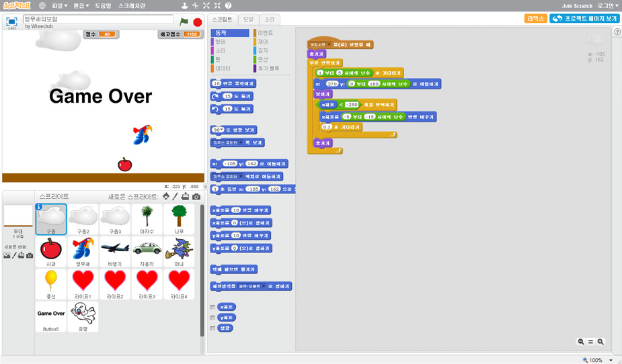This screenshot has height=364, width=622.
Task: Select the duplicate stamp tool in the toolbar
Action: [184, 5]
